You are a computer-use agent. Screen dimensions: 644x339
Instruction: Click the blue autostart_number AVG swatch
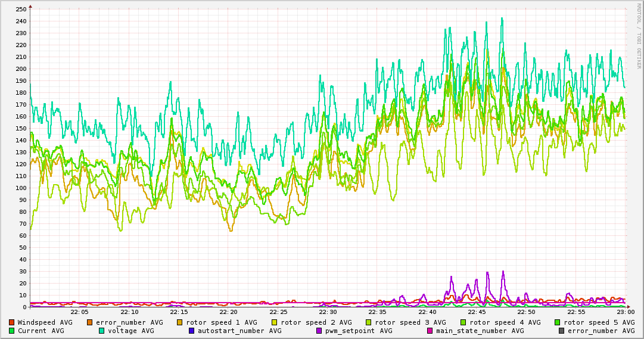[x=191, y=331]
